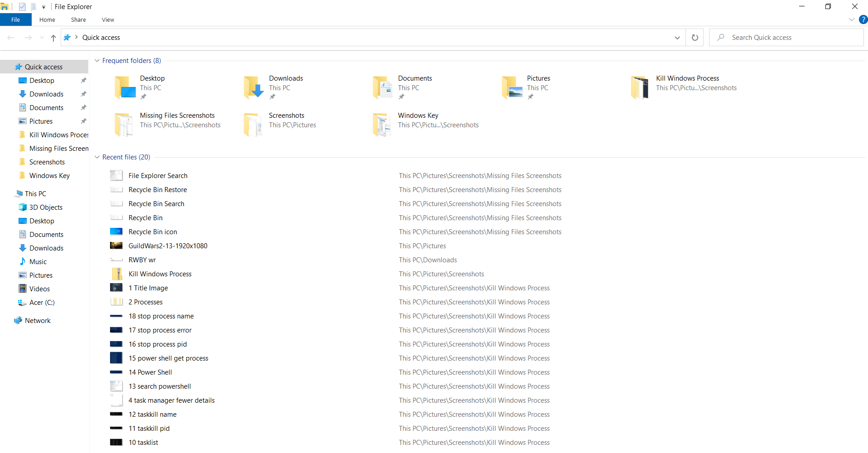
Task: Navigate up one level with the up arrow
Action: coord(53,38)
